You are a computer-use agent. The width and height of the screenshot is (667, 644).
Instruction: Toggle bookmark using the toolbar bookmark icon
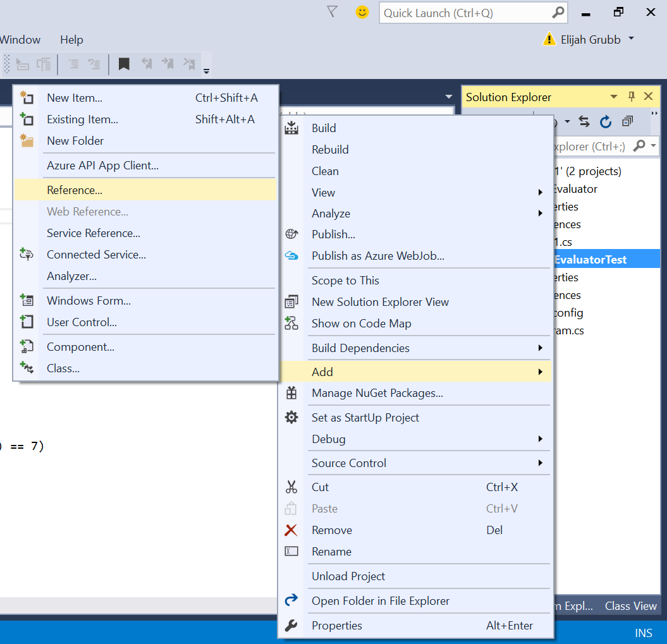point(124,64)
